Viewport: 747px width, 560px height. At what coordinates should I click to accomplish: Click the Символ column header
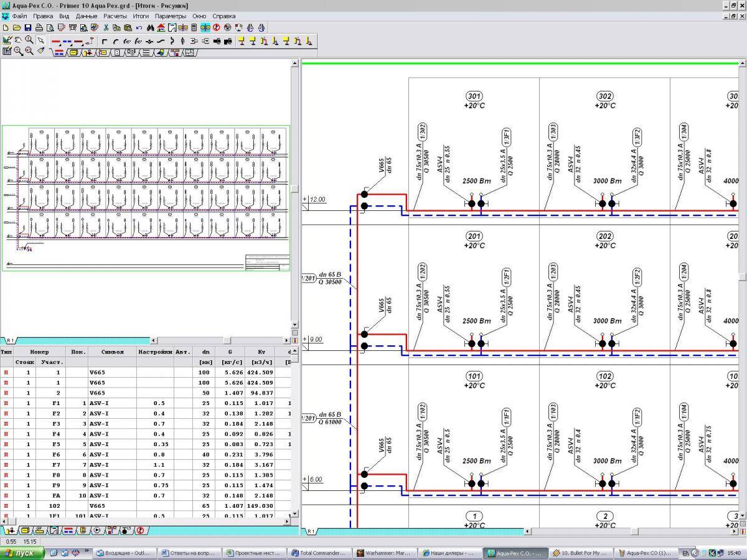point(113,352)
